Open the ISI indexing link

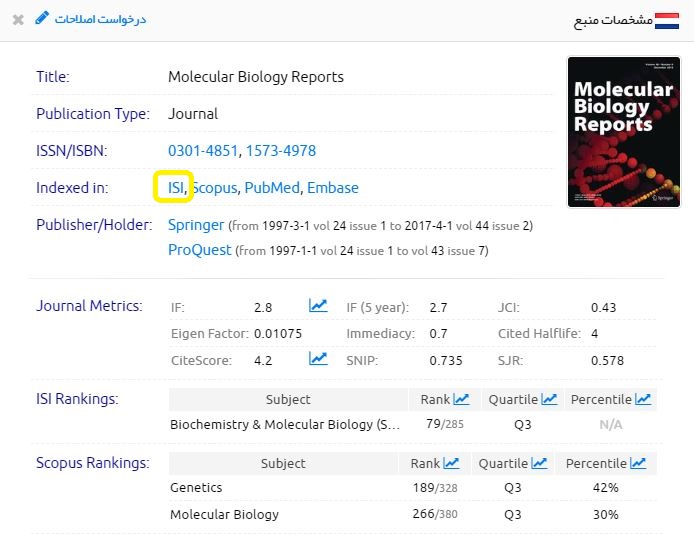coord(176,187)
